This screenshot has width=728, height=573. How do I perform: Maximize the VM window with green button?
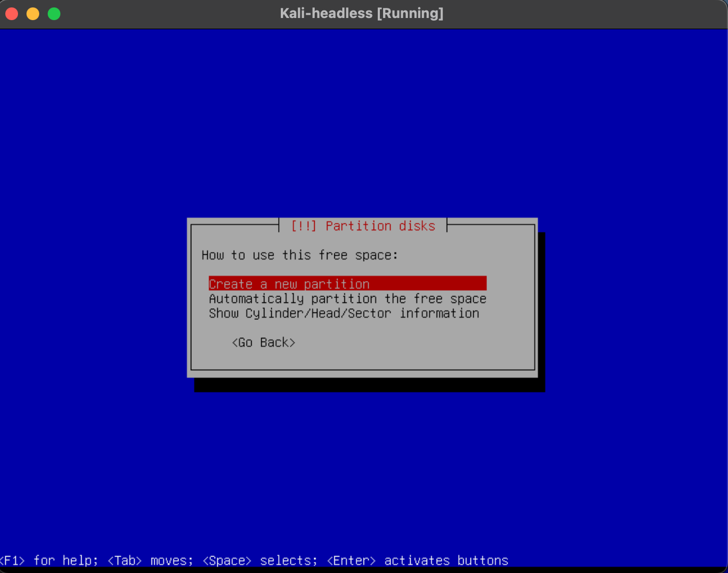[54, 14]
